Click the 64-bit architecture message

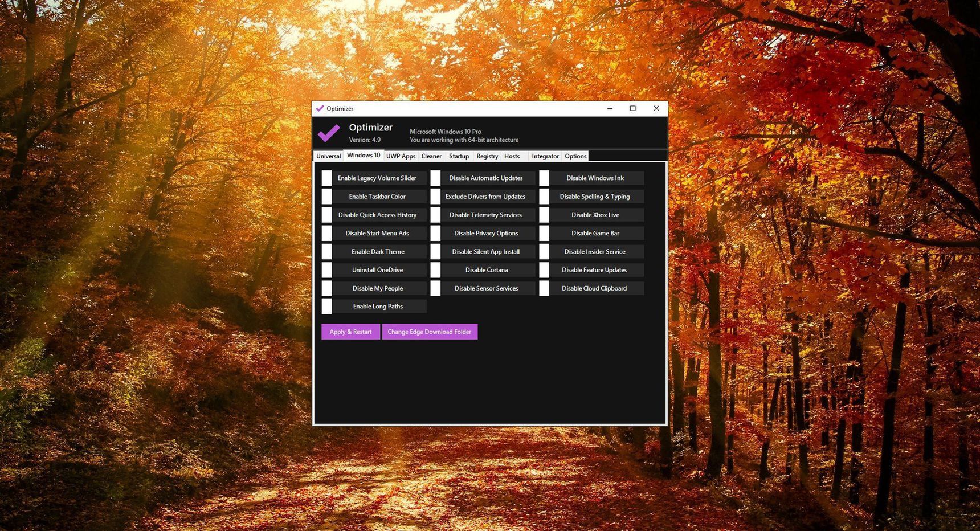coord(464,140)
